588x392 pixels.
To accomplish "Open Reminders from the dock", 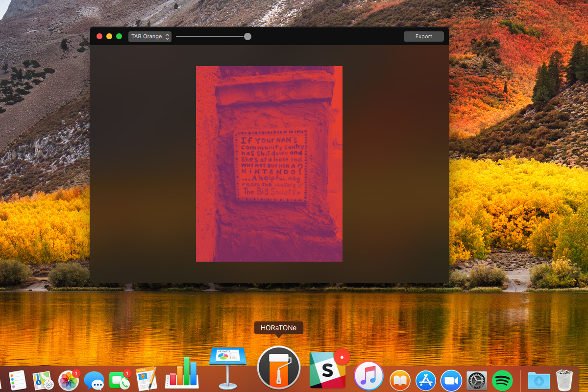I will point(17,380).
